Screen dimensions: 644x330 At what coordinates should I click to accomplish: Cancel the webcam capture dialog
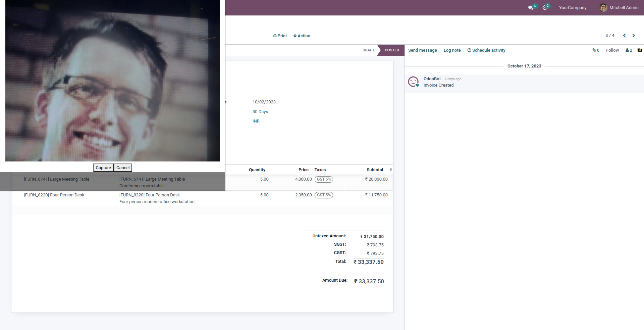[123, 168]
